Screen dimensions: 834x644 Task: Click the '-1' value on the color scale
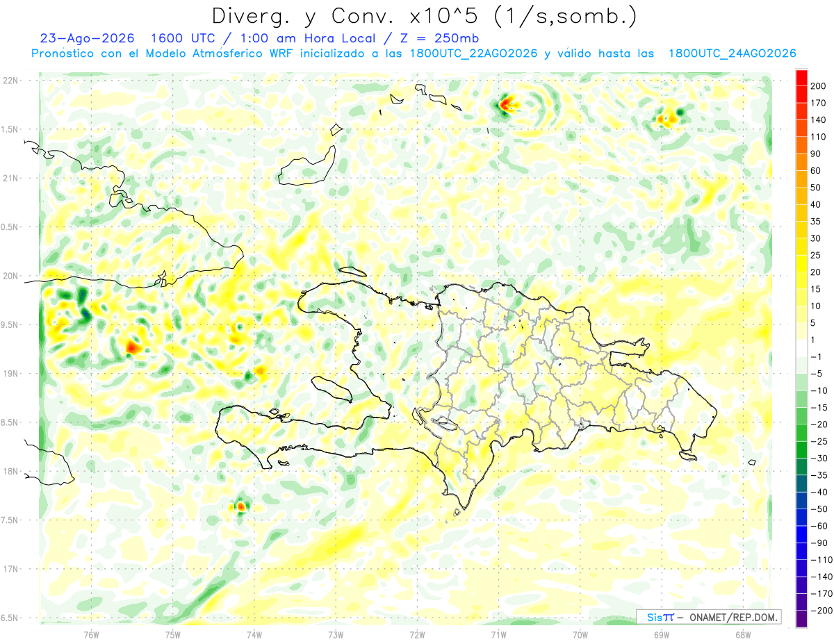816,357
